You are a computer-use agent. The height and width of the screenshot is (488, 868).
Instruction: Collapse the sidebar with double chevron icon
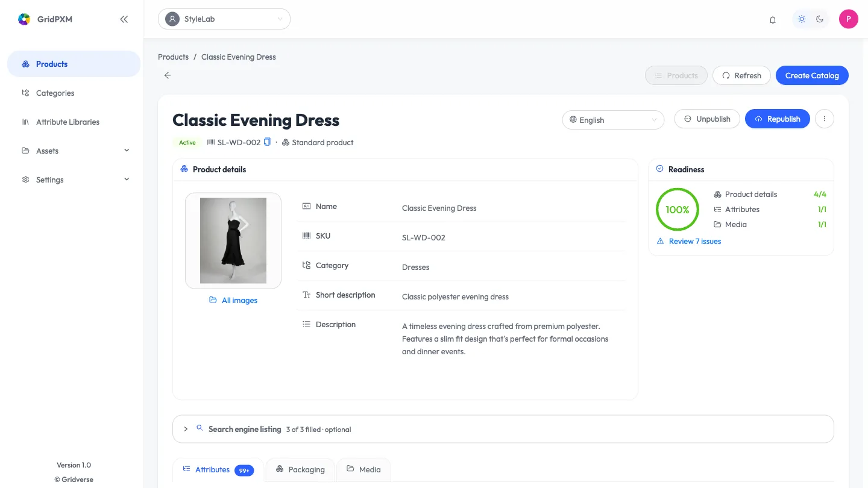coord(124,19)
